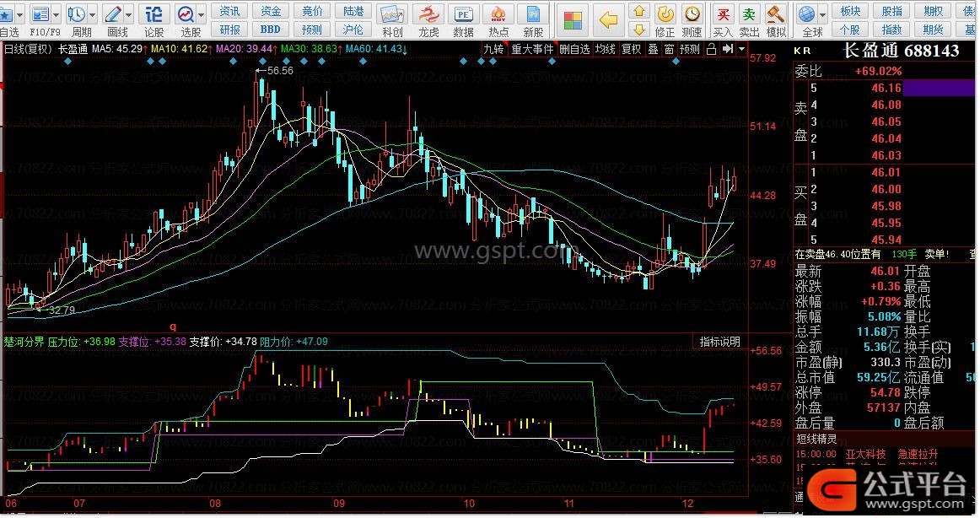Toggle the chart lock icon

(711, 49)
